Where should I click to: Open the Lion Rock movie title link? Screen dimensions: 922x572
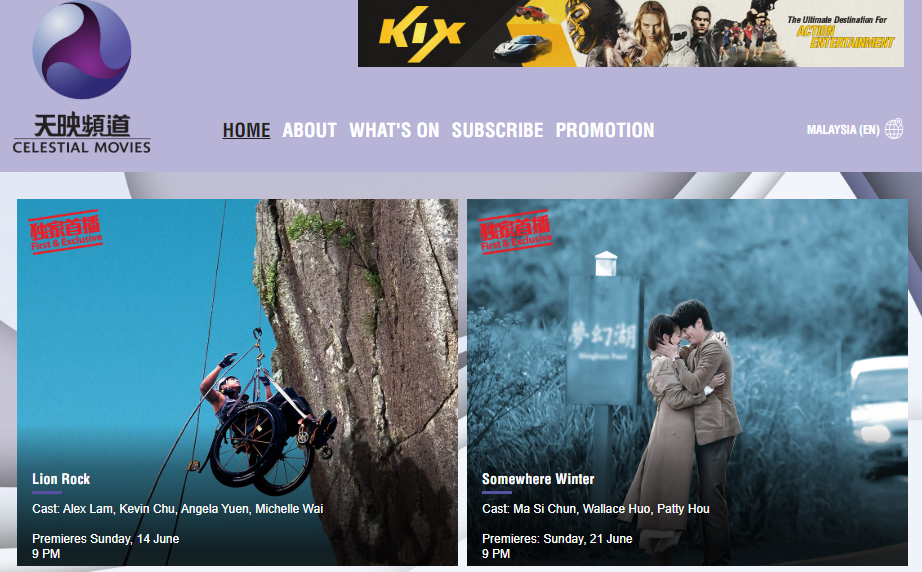61,479
